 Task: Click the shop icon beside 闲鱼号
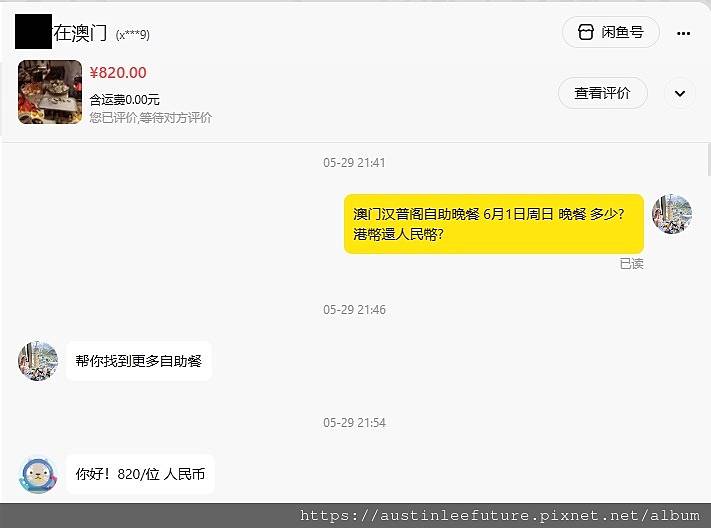click(585, 32)
